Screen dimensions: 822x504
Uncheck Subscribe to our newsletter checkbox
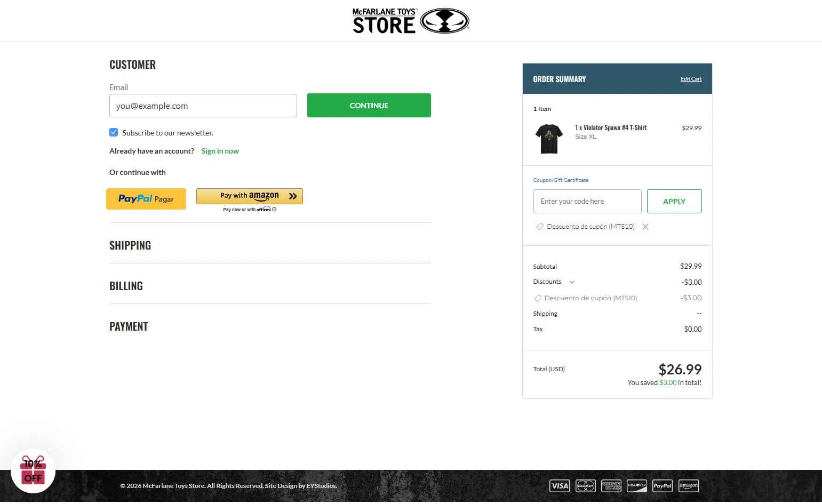(x=114, y=132)
